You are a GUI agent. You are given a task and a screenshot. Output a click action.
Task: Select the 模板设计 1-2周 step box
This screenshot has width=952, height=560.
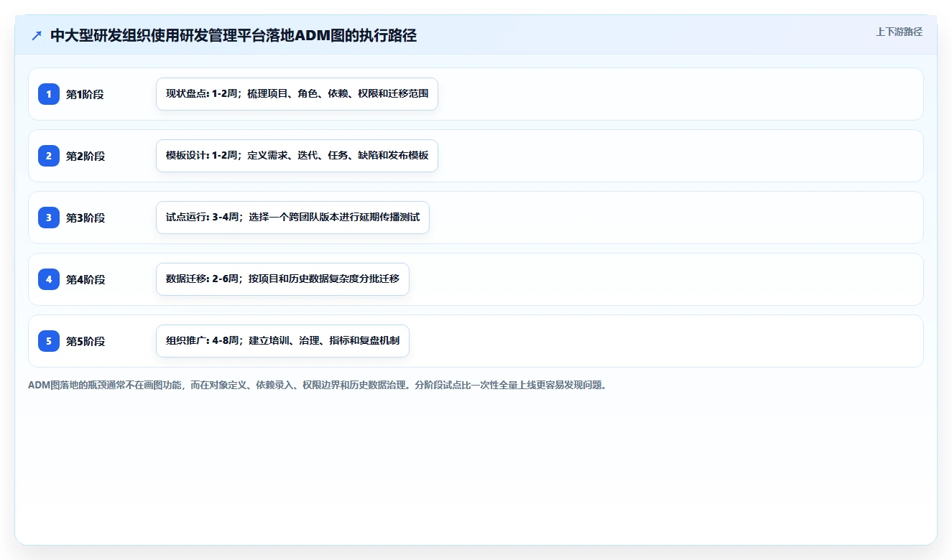[297, 156]
